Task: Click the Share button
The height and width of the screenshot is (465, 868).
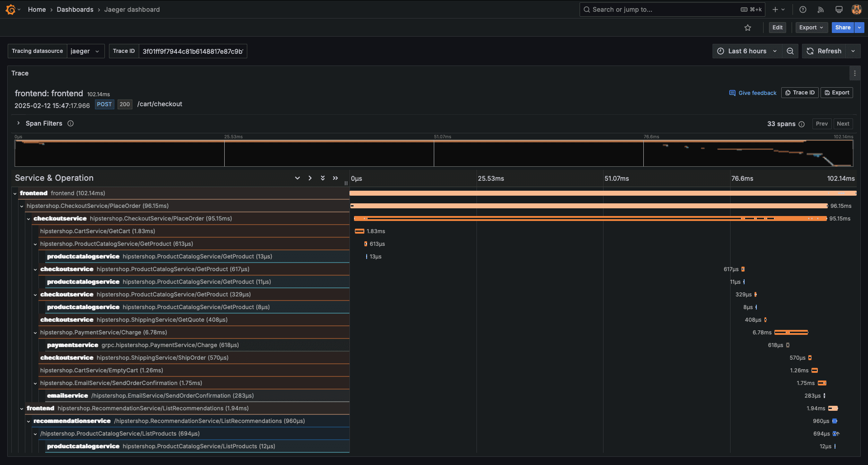Action: coord(843,28)
